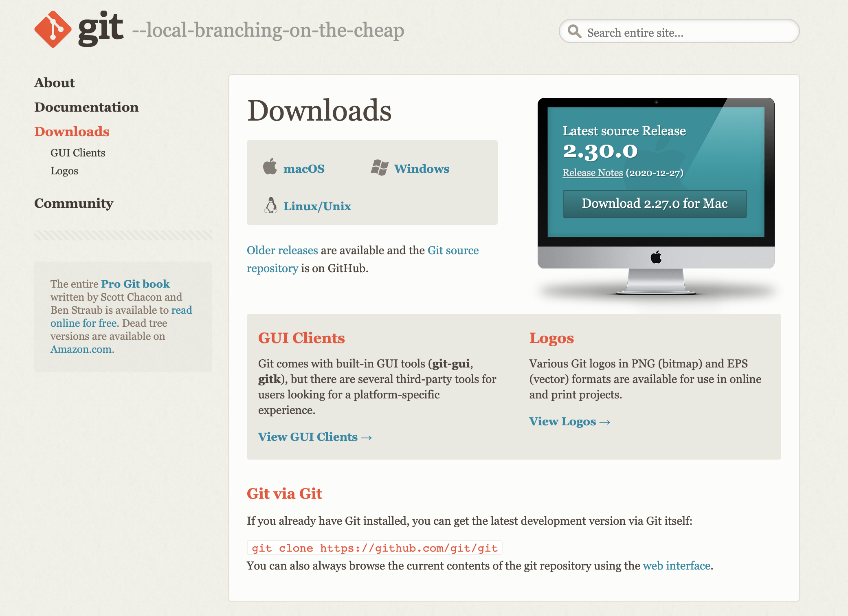The height and width of the screenshot is (616, 848).
Task: Open the Pro Git book link
Action: (x=135, y=284)
